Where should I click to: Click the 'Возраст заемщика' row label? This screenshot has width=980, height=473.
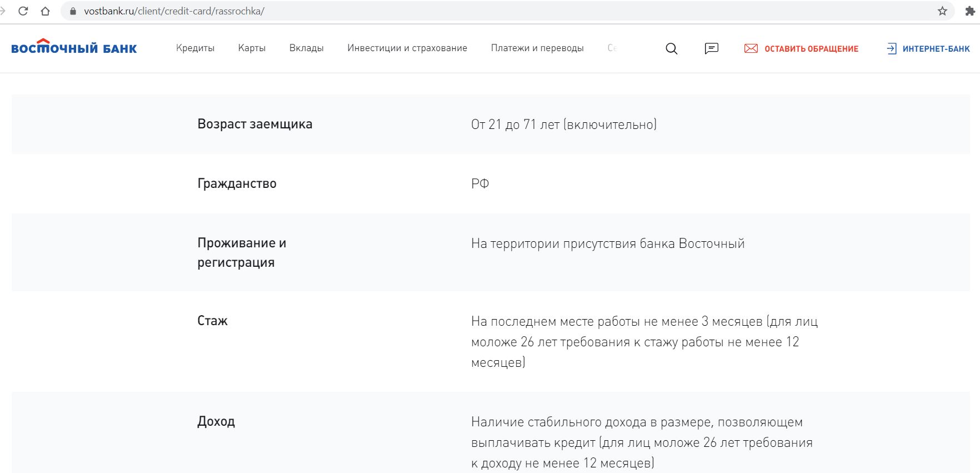tap(254, 124)
